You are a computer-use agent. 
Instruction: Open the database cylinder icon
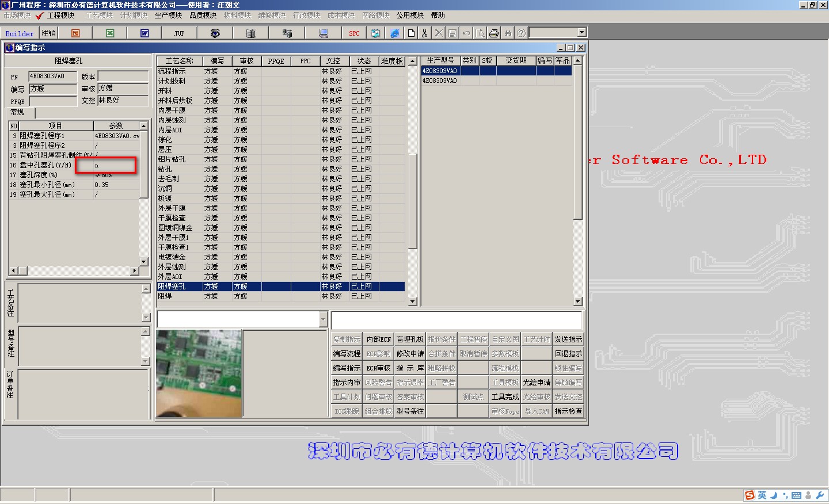(250, 33)
